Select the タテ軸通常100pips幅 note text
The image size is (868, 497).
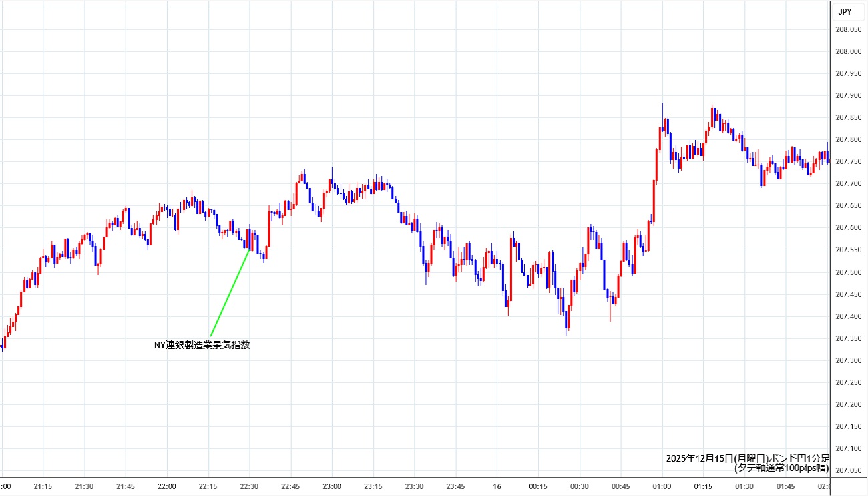click(x=781, y=468)
